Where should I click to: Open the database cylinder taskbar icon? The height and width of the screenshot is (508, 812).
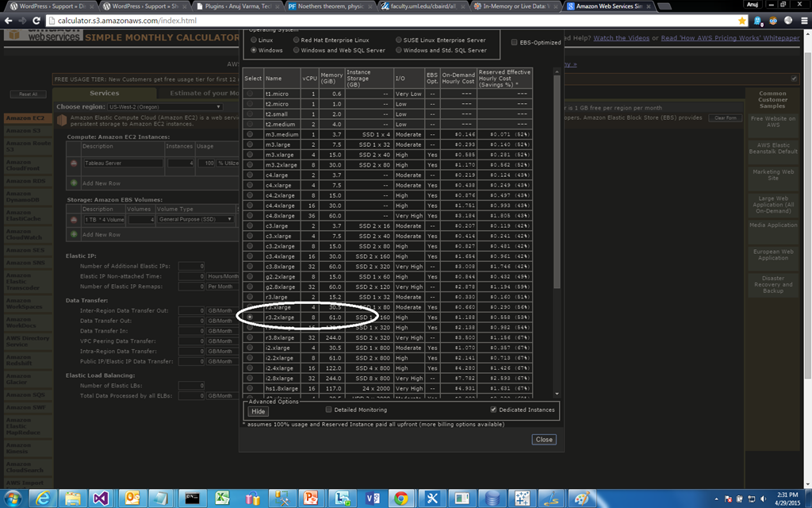492,498
